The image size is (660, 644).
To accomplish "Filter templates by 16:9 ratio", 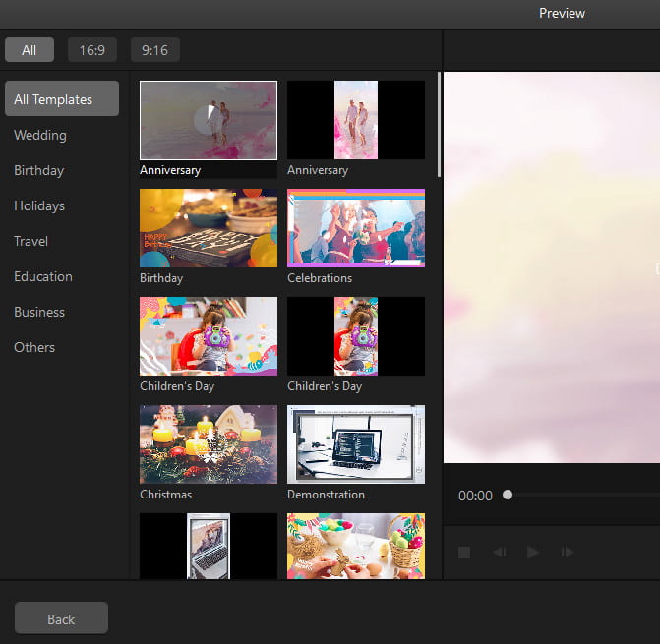I will [x=92, y=50].
